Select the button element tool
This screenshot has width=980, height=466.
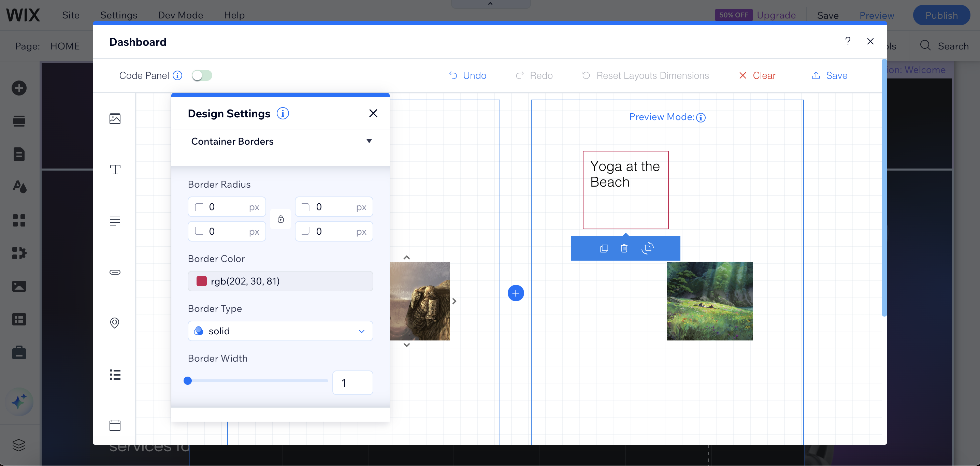115,272
